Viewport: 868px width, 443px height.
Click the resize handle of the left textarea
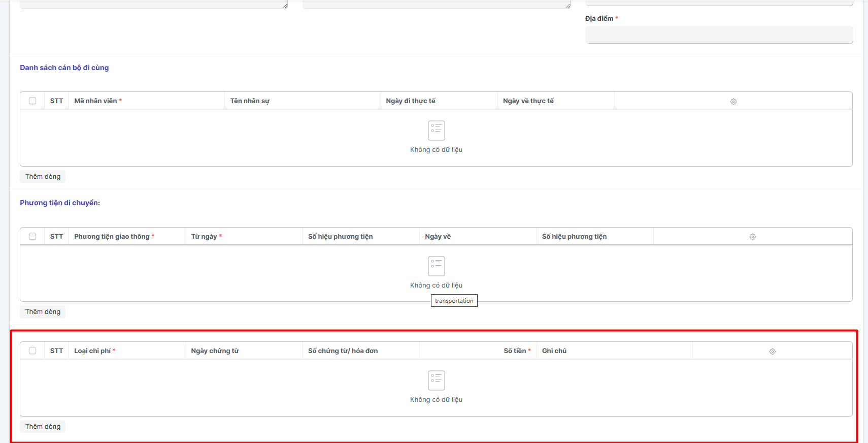click(285, 6)
